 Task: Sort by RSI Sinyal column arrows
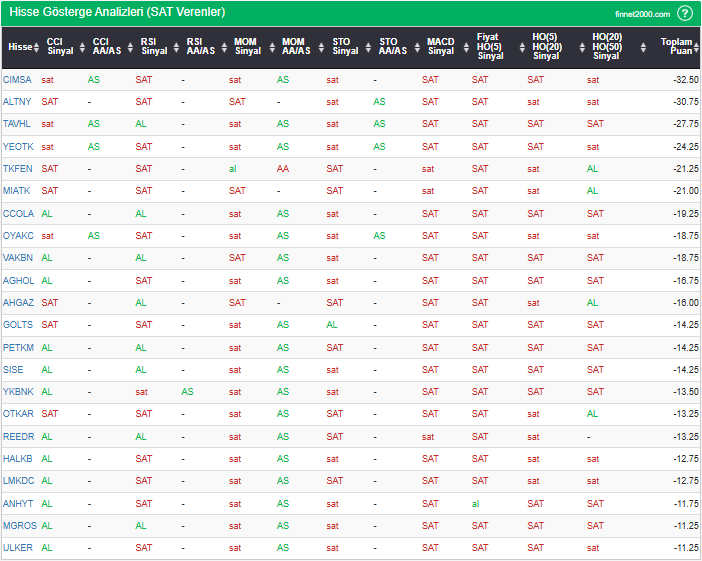176,47
